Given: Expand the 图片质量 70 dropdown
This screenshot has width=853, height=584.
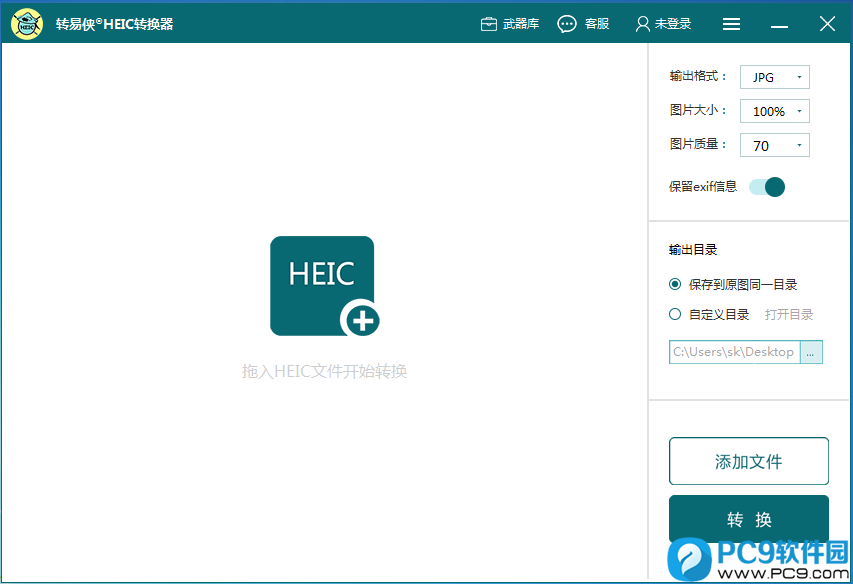Looking at the screenshot, I should tap(775, 145).
